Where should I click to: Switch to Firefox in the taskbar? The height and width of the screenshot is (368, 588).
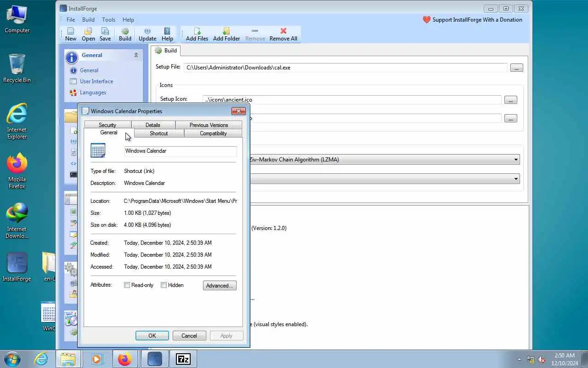[x=125, y=359]
